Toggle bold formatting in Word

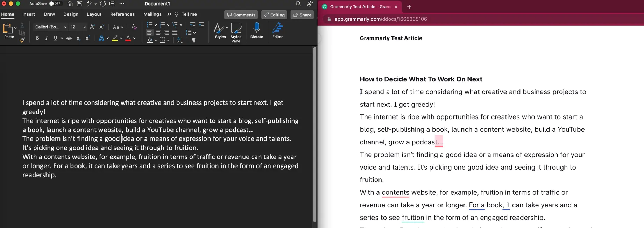[x=37, y=38]
